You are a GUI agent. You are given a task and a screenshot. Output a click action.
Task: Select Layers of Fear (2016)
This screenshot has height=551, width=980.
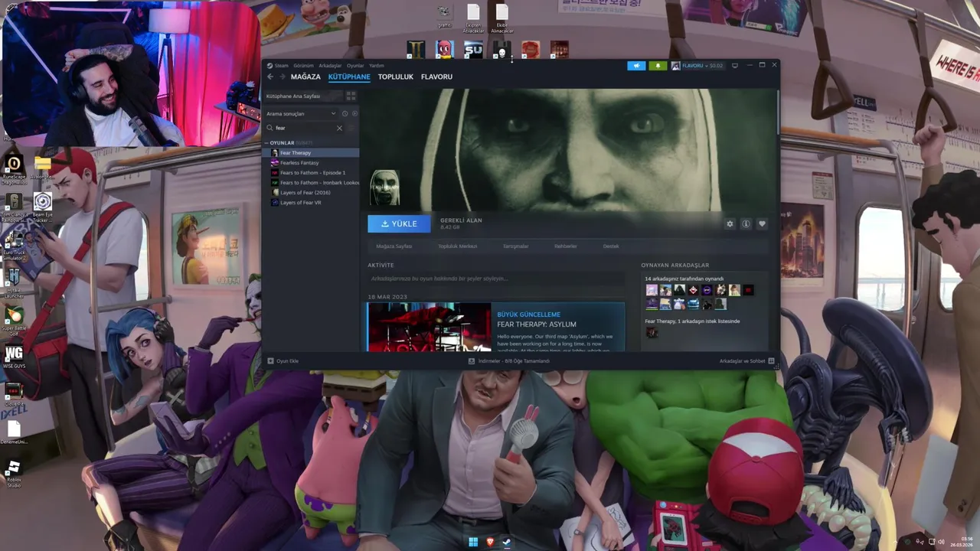coord(310,193)
